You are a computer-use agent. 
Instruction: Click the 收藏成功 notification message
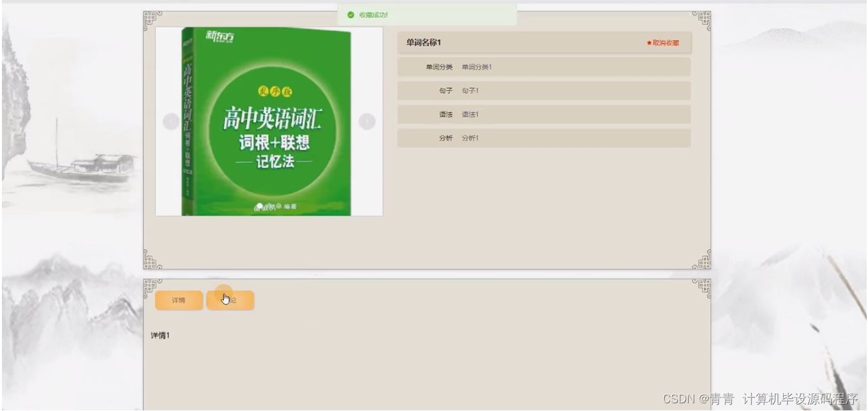[374, 15]
